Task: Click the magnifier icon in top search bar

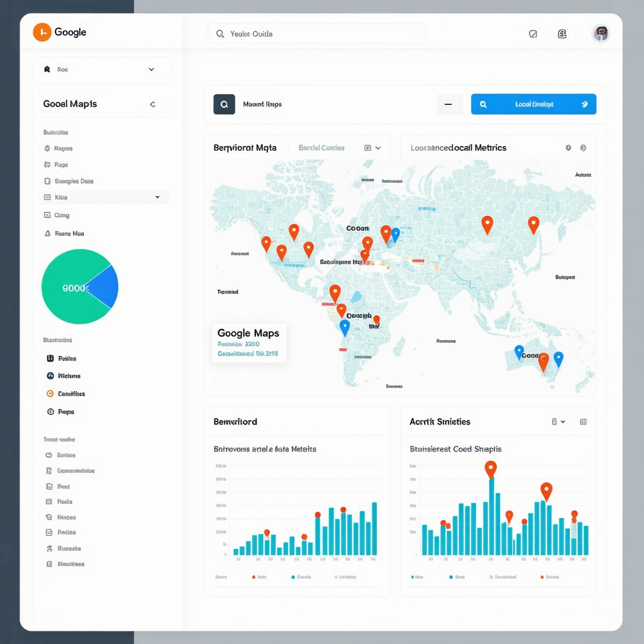Action: pos(220,34)
